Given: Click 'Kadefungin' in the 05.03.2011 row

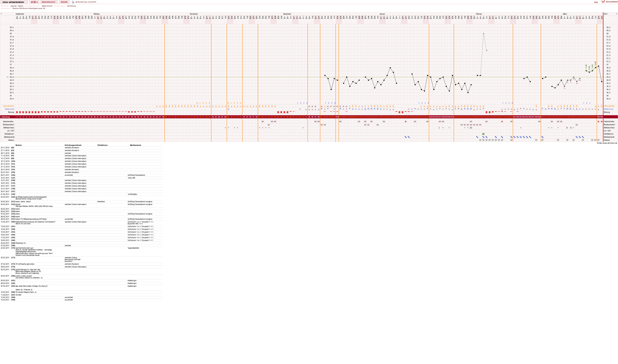Looking at the screenshot, I should coord(132,281).
